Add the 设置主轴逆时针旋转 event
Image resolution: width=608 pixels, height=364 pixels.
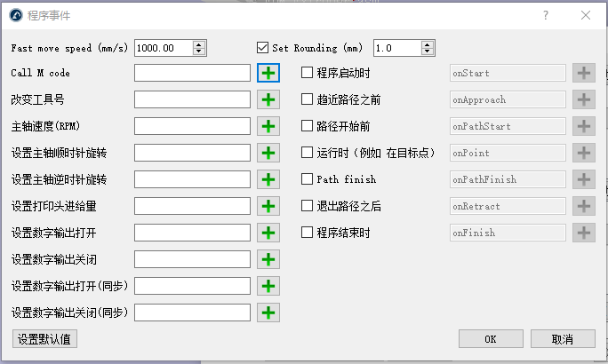(x=268, y=179)
